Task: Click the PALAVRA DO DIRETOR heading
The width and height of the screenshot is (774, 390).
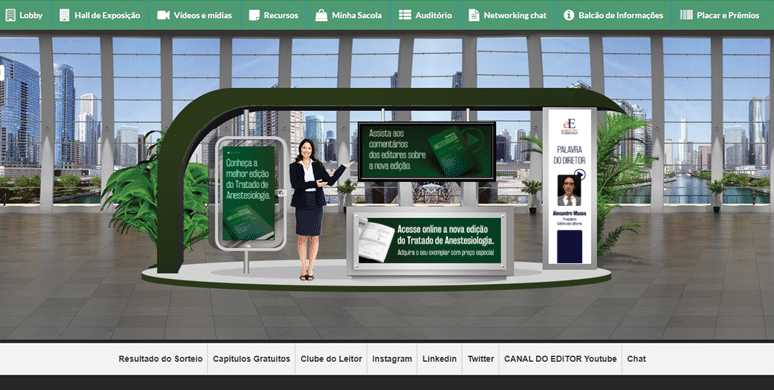Action: point(571,155)
